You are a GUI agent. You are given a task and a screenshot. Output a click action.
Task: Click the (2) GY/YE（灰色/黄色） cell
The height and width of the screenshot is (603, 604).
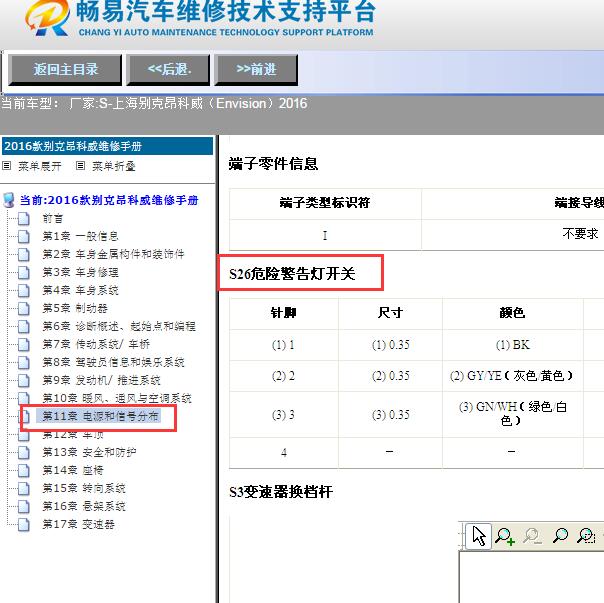click(512, 376)
